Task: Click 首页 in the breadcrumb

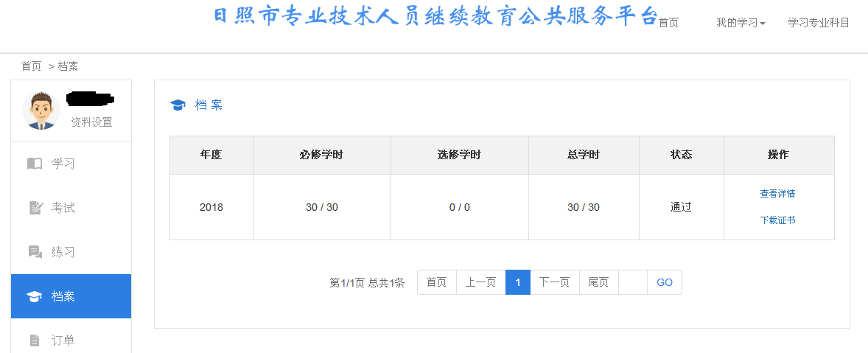Action: click(32, 66)
